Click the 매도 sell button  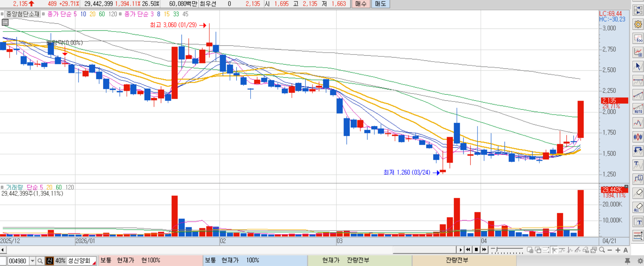(380, 4)
